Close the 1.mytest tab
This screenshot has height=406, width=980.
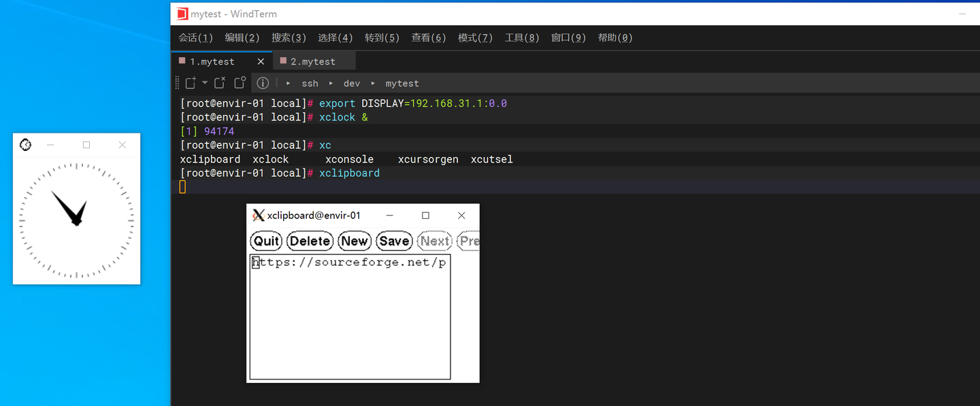point(261,61)
